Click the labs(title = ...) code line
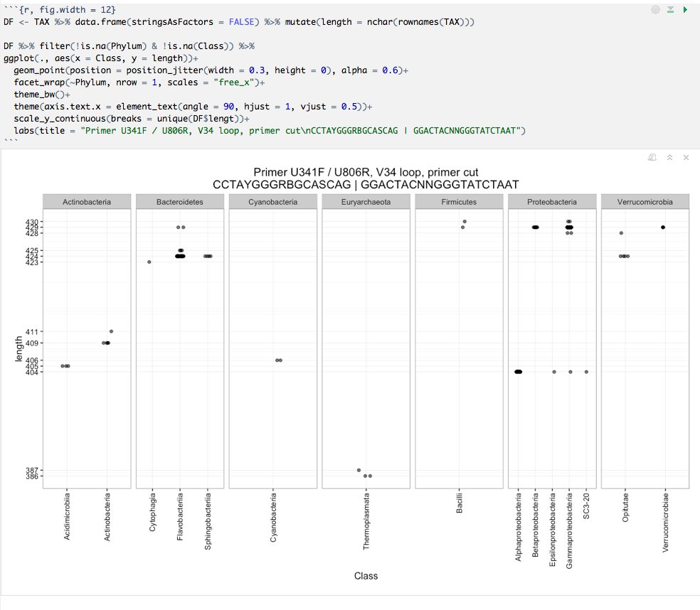 click(270, 130)
